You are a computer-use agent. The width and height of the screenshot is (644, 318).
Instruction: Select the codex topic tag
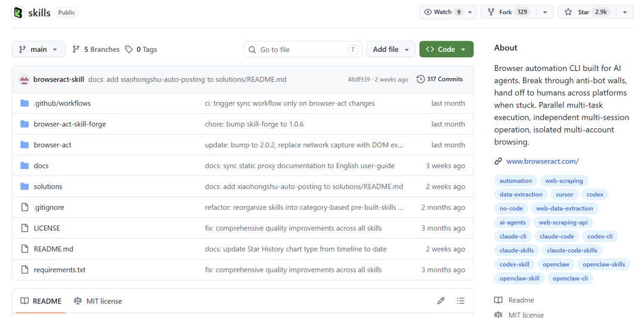coord(595,194)
